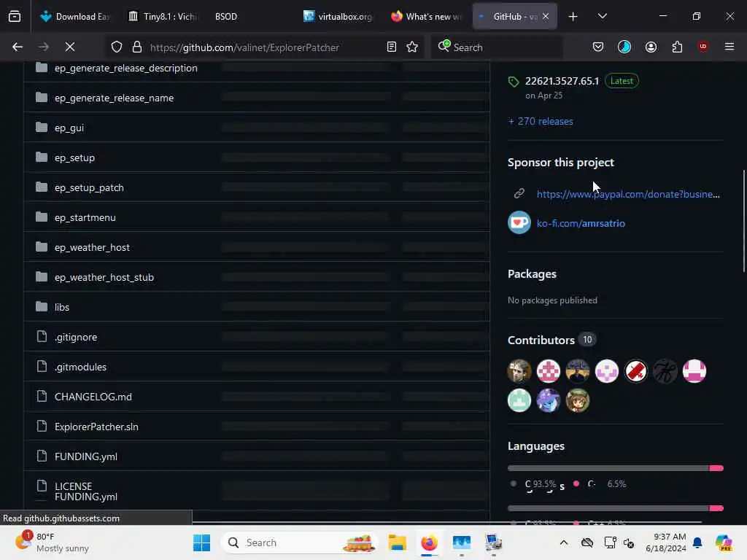Open uBlock Origin extension icon
Screen dimensions: 747x560
tap(703, 47)
